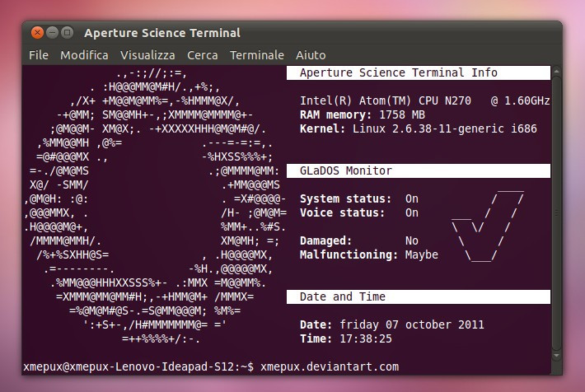Click the Malfunctioning Maybe line
Screen dimensions: 585x392
tap(369, 254)
